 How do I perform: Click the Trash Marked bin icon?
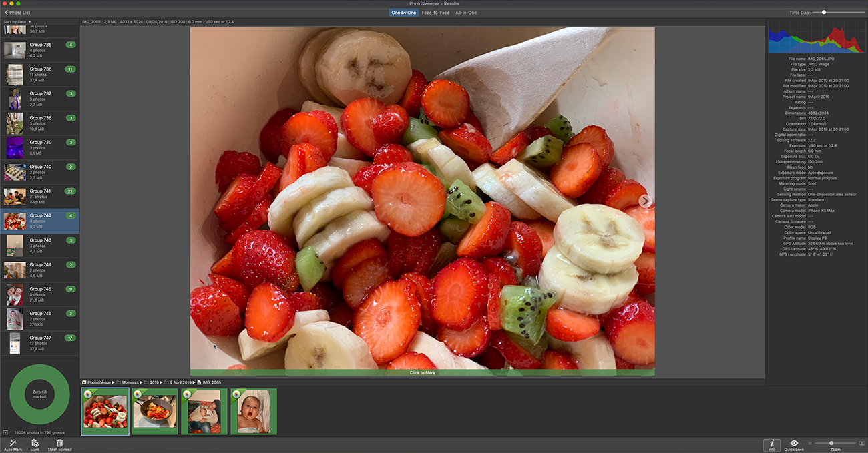[x=59, y=443]
